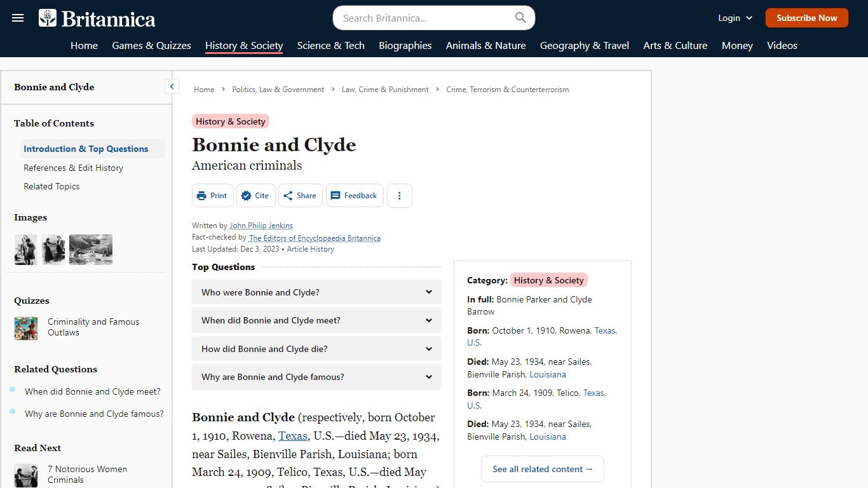Print the Bonnie and Clyde article
Screen dimensions: 868x488
coord(212,196)
